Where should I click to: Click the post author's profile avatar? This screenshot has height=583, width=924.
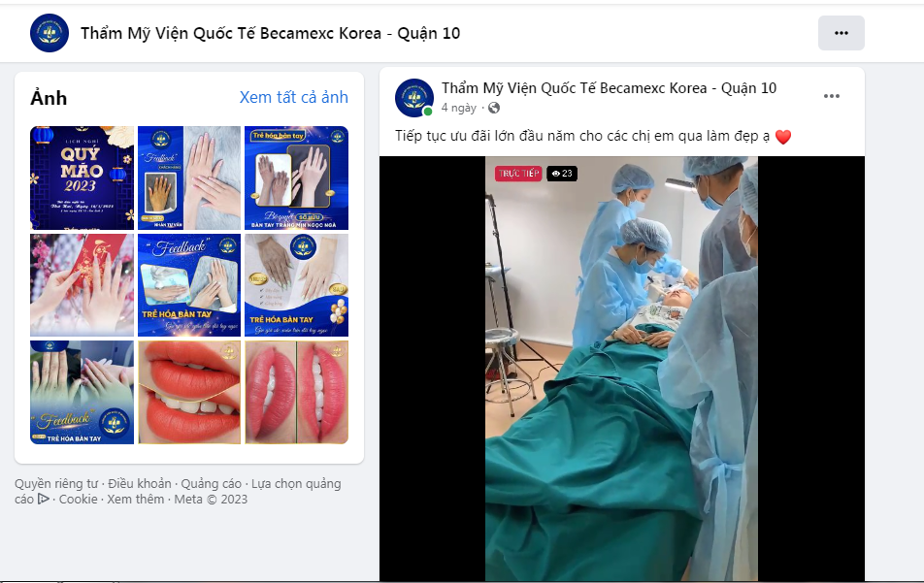point(414,98)
